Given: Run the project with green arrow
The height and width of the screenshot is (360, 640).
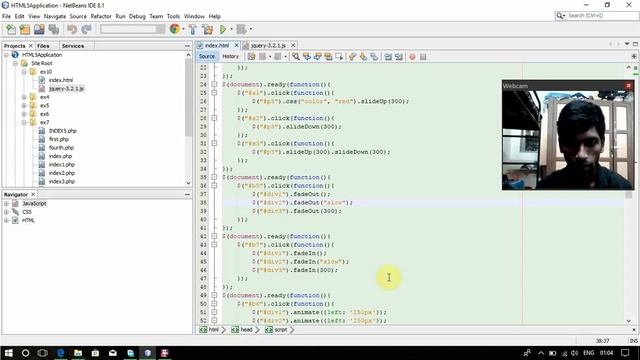Looking at the screenshot, I should (x=223, y=29).
